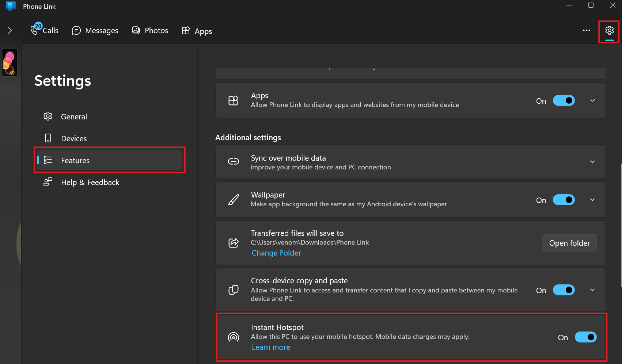Click the Wallpaper paintbrush icon
The width and height of the screenshot is (622, 364).
[x=234, y=200]
